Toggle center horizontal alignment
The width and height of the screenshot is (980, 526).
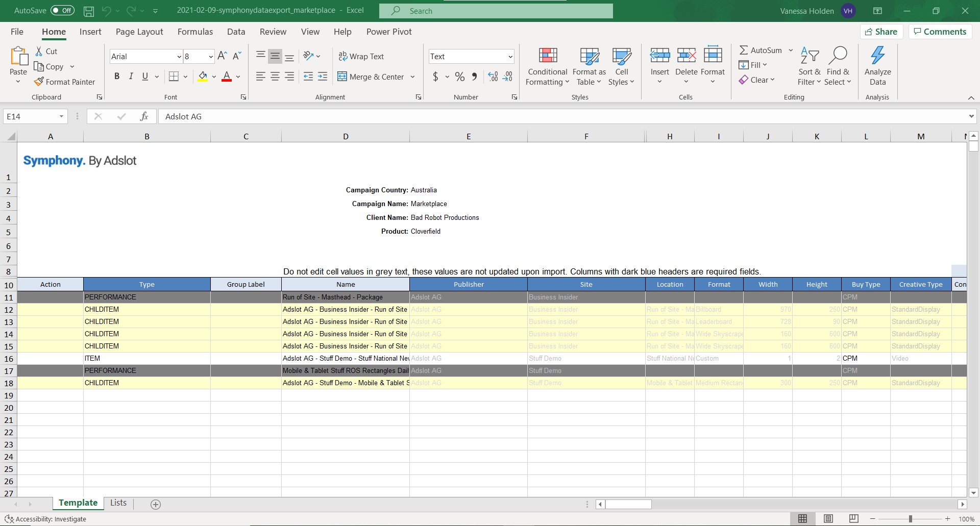275,77
